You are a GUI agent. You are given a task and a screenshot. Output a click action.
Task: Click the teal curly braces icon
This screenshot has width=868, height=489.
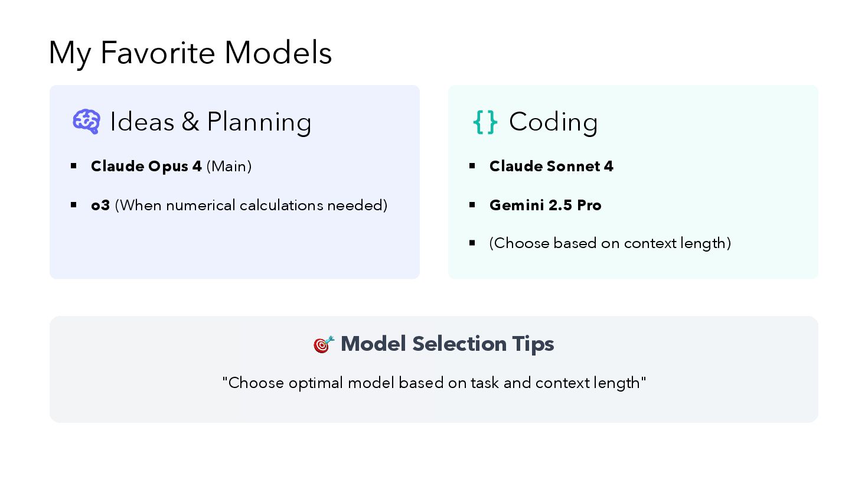485,122
